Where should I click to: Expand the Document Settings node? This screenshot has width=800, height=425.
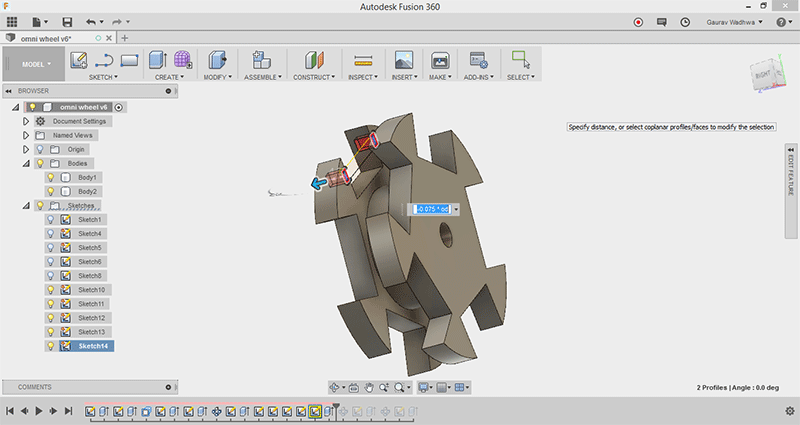tap(26, 121)
